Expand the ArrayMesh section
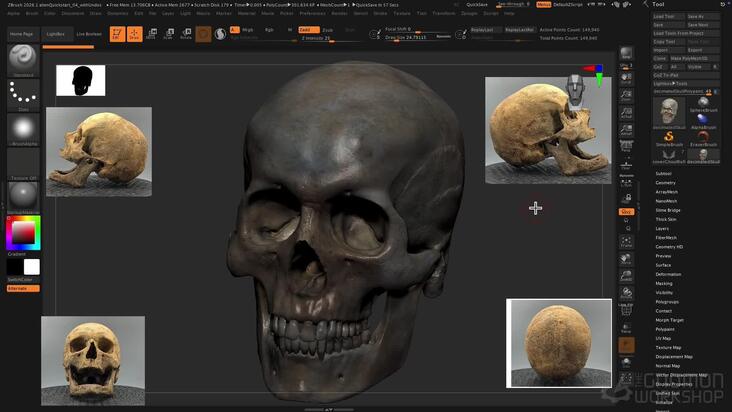732x412 pixels. (x=667, y=192)
